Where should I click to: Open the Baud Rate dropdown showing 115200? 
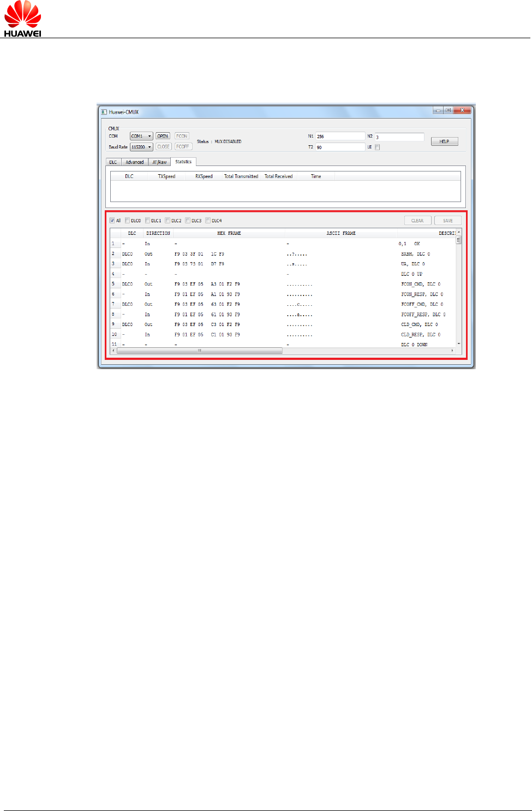[x=141, y=147]
